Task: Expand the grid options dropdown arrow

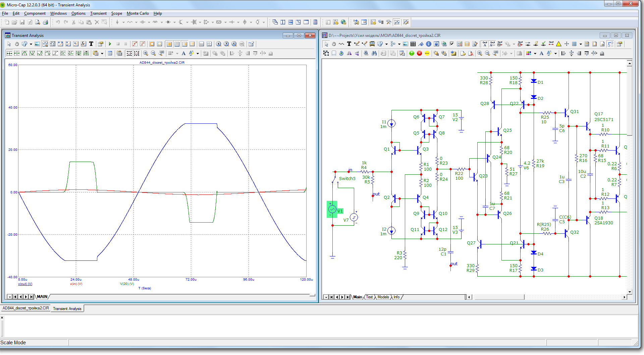Action: (x=581, y=44)
